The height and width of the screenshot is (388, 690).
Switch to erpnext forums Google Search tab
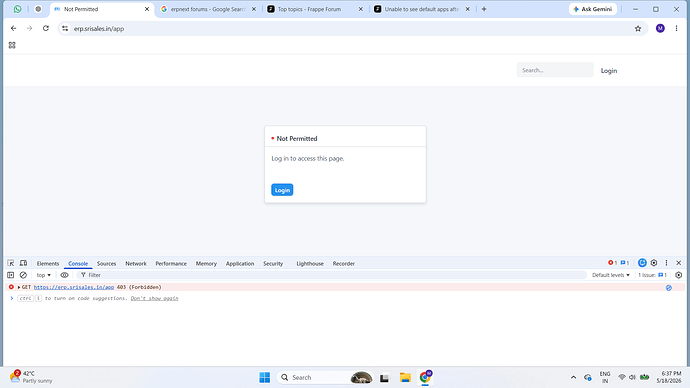[x=207, y=9]
